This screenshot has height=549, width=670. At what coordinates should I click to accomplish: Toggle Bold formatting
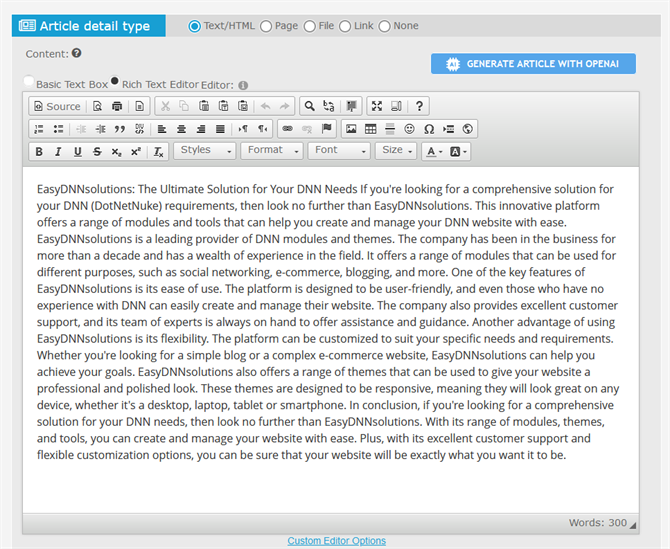pos(39,152)
